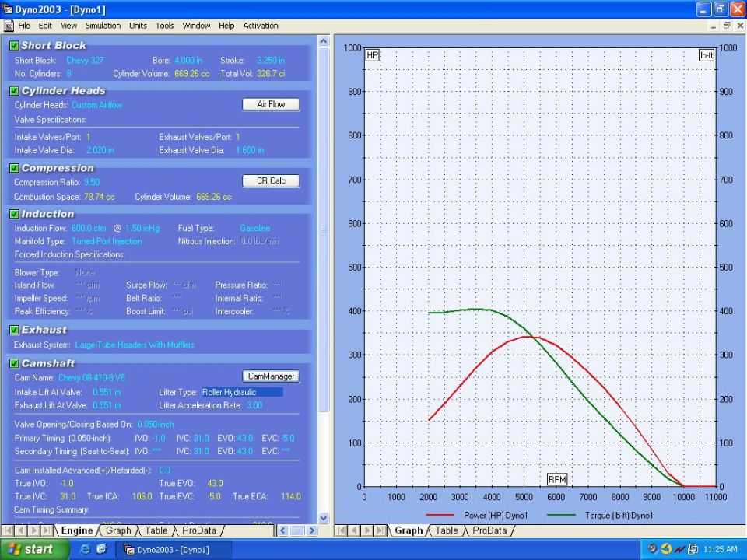Select the right panel Graph tab
This screenshot has height=560, width=747.
point(409,530)
